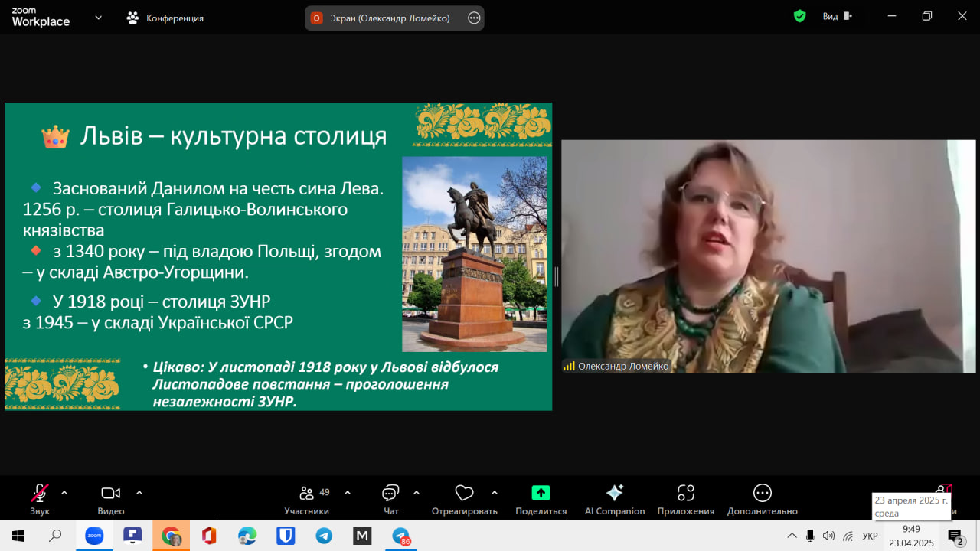Open the Чат chat panel
This screenshot has height=551, width=980.
click(391, 499)
